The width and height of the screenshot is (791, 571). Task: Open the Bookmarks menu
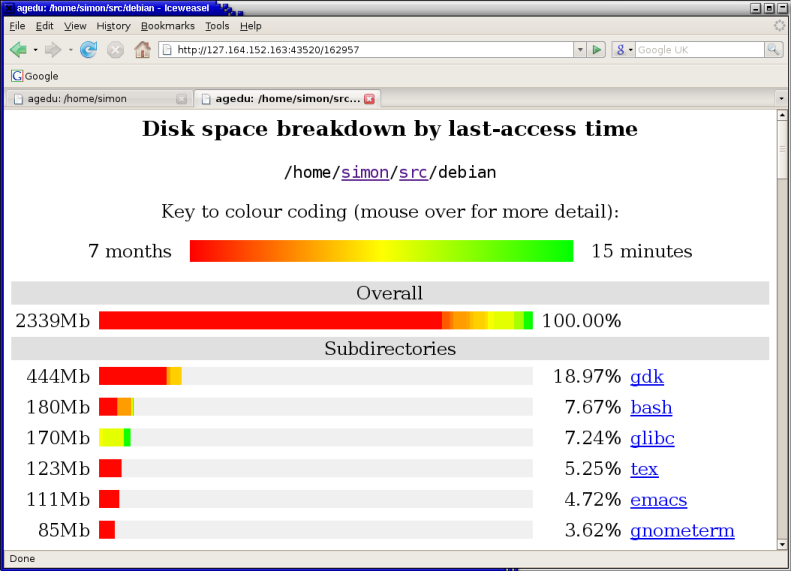tap(167, 26)
